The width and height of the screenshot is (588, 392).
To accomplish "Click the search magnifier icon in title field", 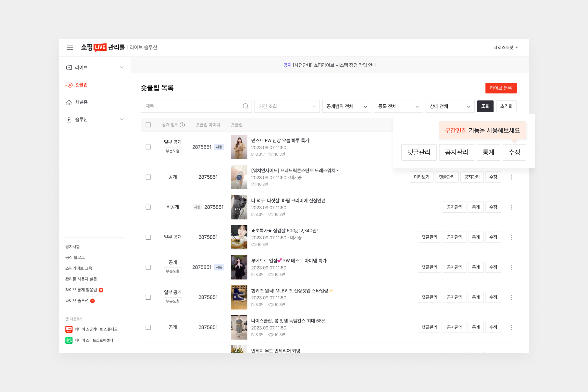I will (x=245, y=106).
